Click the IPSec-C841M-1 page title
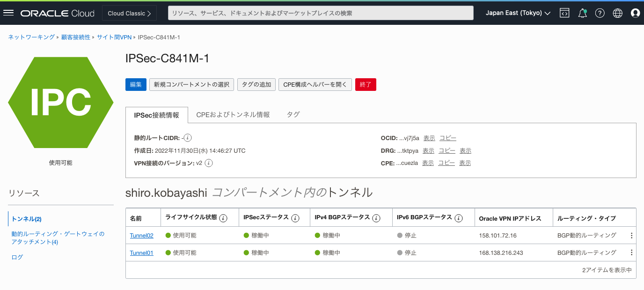 [168, 59]
